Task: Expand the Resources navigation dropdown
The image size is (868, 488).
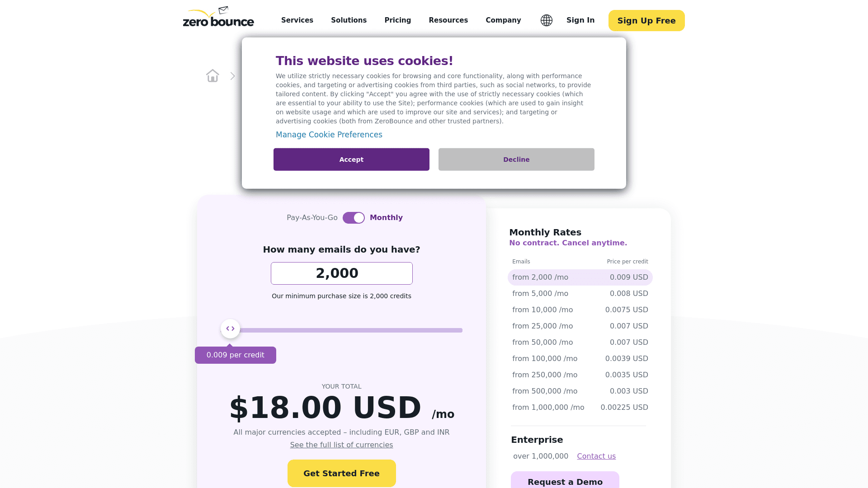Action: (x=448, y=20)
